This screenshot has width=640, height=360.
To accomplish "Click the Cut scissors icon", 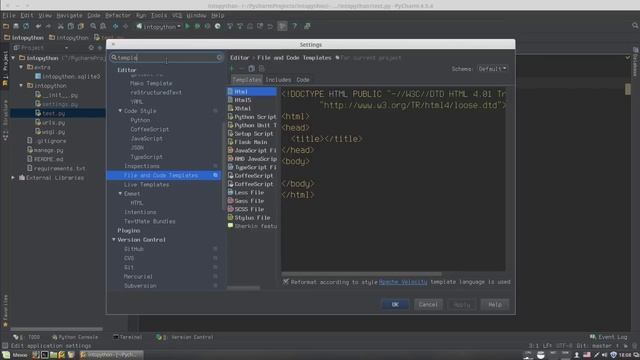I will (x=60, y=26).
